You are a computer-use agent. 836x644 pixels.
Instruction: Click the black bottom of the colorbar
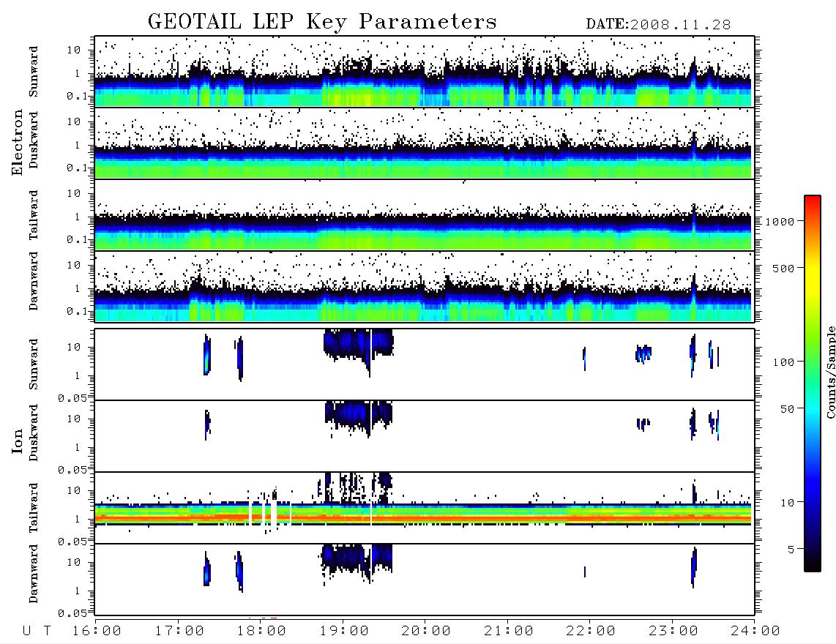coord(813,564)
